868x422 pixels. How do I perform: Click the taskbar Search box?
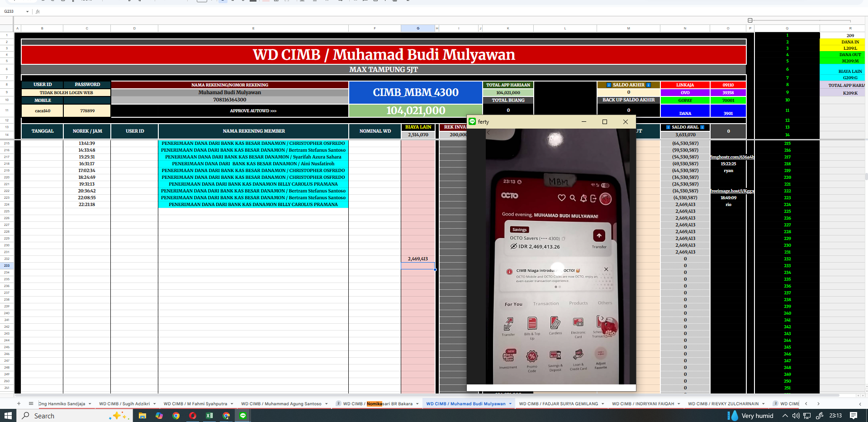coord(75,416)
